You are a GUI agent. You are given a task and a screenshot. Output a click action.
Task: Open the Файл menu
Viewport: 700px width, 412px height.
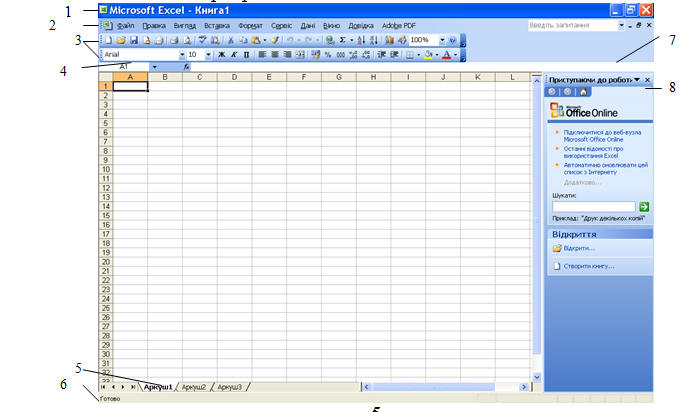(125, 26)
